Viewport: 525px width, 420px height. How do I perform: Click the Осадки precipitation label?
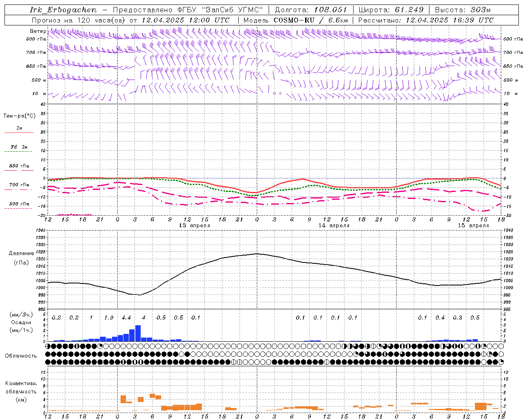[x=21, y=322]
